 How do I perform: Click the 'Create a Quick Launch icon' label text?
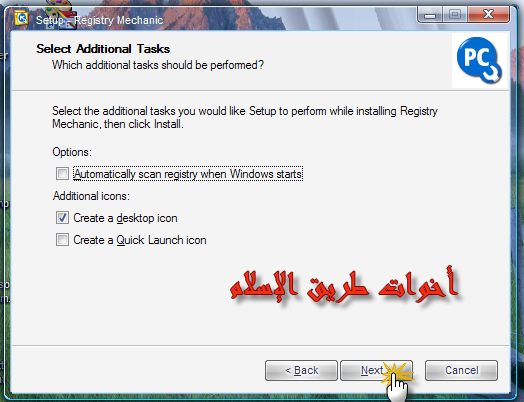click(140, 240)
